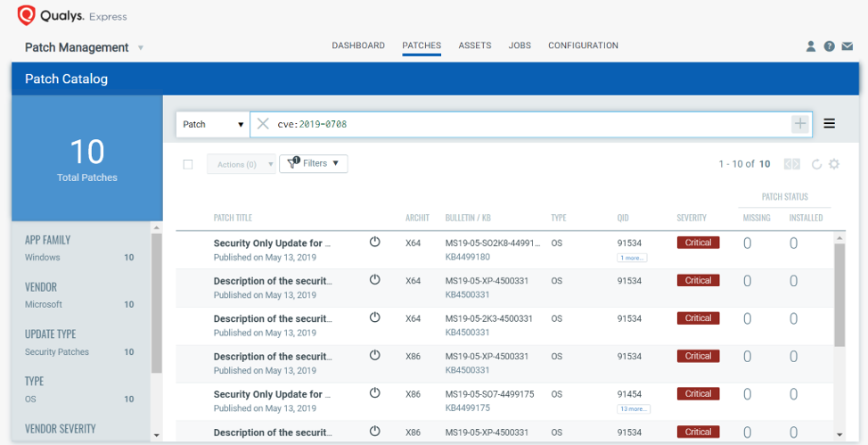Sort by Severity column header
868x445 pixels.
click(692, 218)
